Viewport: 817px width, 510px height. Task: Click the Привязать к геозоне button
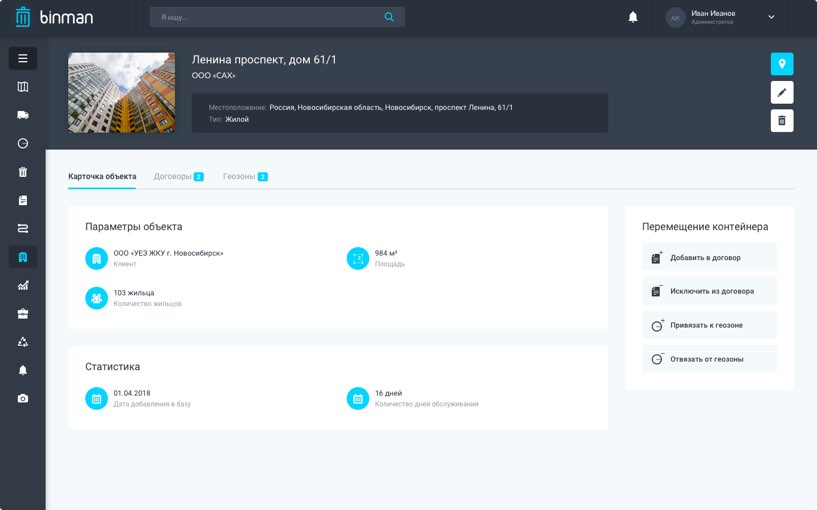(x=709, y=325)
